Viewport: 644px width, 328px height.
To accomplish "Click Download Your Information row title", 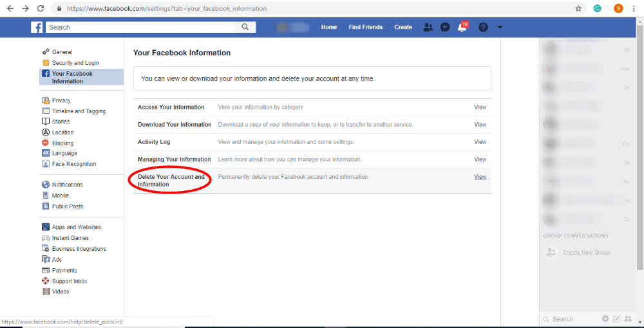I will [175, 124].
